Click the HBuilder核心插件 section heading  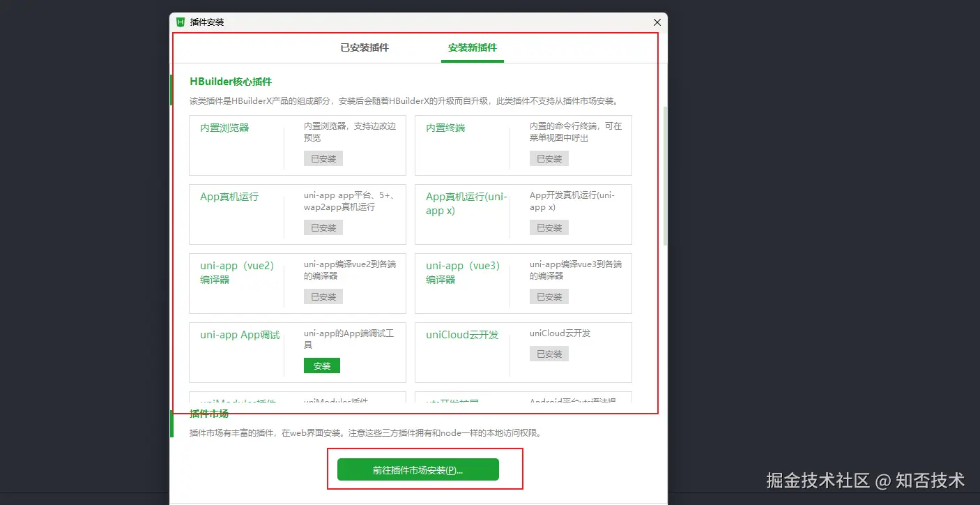click(x=231, y=82)
